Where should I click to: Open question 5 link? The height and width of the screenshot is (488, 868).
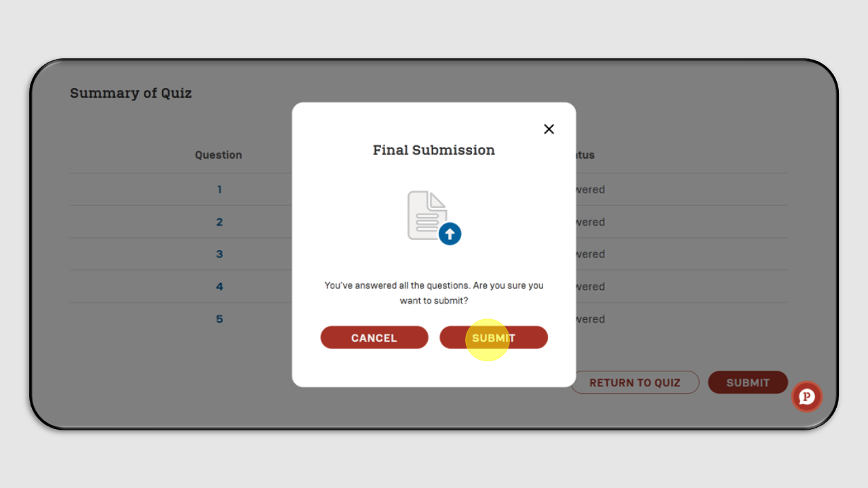pos(219,319)
